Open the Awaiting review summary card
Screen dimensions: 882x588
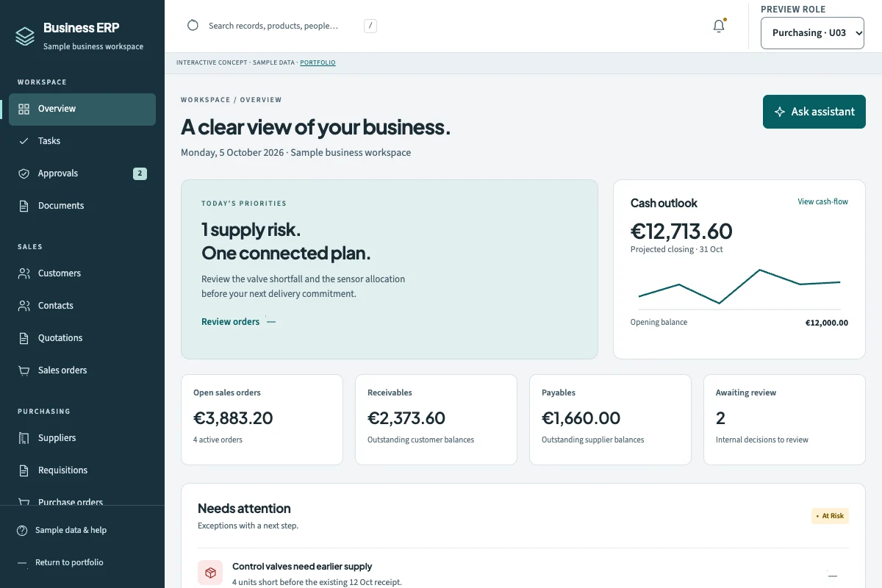click(x=784, y=420)
